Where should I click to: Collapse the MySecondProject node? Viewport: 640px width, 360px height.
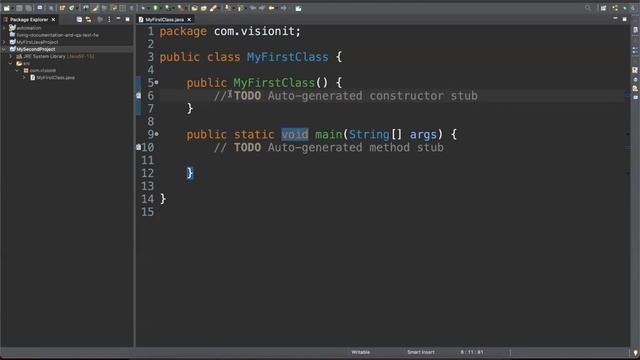pos(4,49)
